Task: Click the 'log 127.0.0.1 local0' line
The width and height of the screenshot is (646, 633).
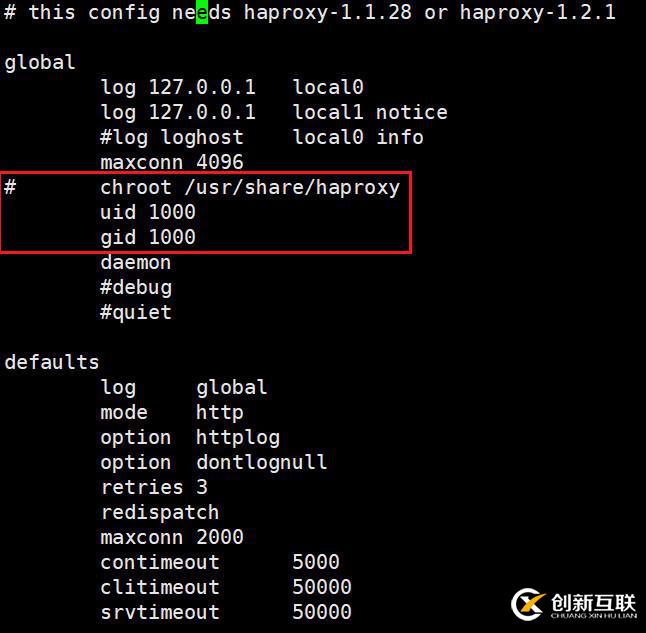Action: click(x=232, y=88)
